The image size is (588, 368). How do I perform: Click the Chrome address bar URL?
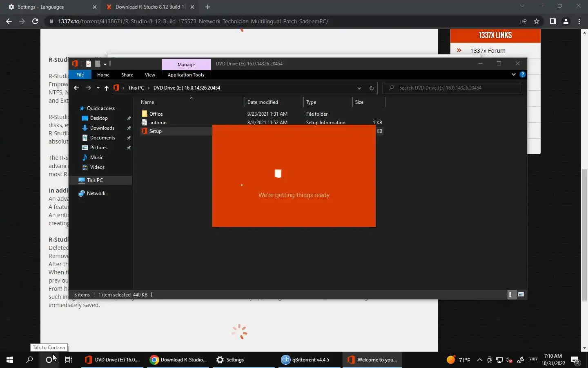(x=193, y=21)
